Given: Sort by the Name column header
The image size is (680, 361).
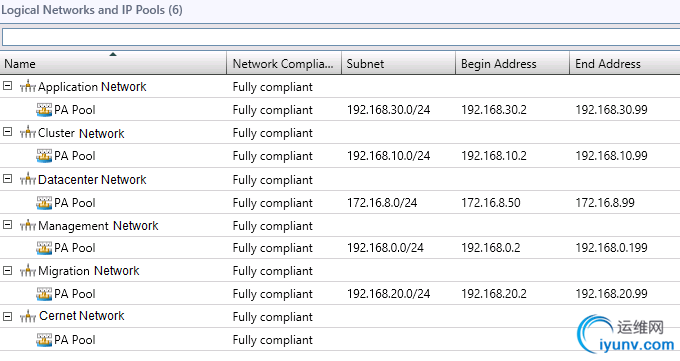Looking at the screenshot, I should (113, 63).
